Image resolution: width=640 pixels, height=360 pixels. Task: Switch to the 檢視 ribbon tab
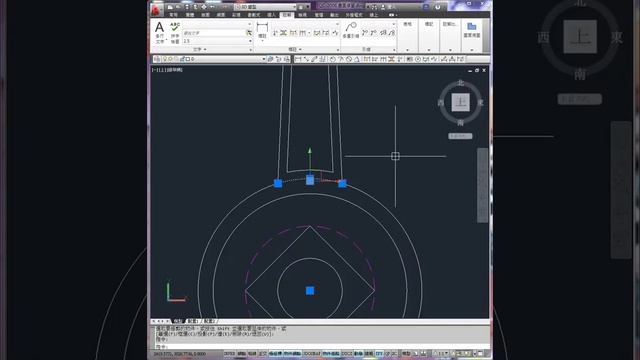click(303, 15)
